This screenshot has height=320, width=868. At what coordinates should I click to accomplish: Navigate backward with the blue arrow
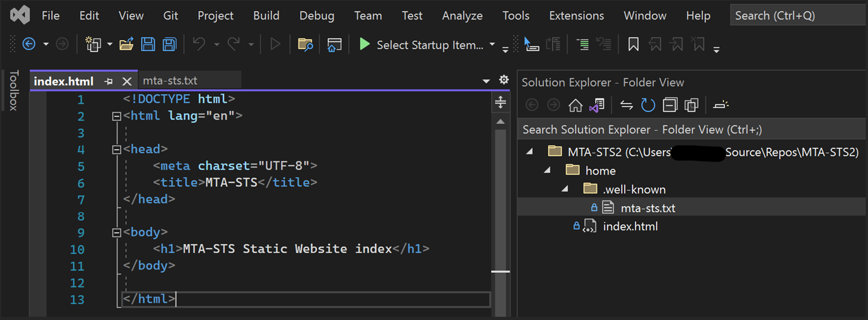tap(29, 44)
